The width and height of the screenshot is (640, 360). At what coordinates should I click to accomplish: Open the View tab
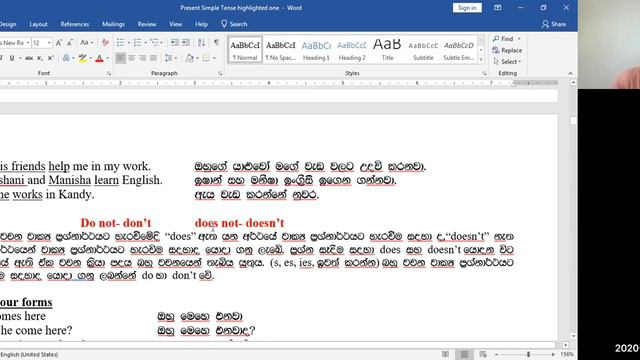point(176,24)
